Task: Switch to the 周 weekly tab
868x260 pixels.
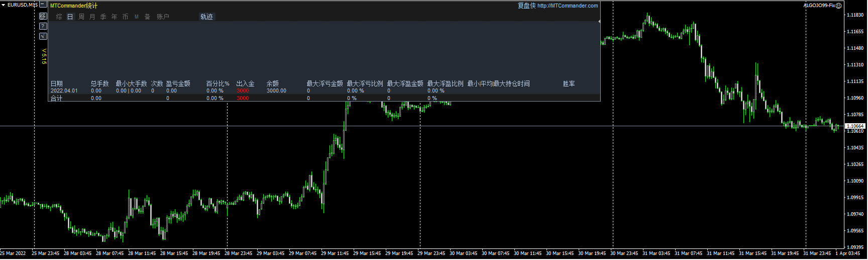Action: point(81,17)
